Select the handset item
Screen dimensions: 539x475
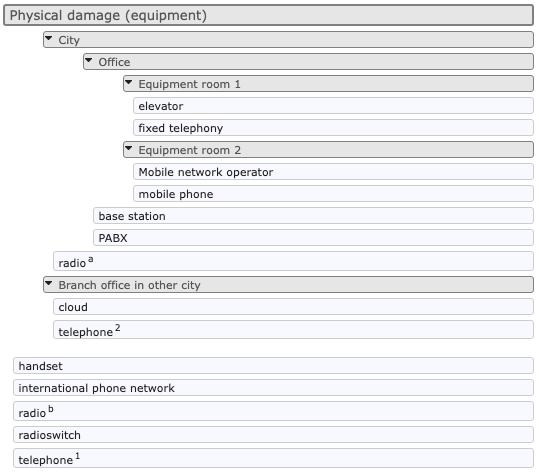(x=273, y=366)
